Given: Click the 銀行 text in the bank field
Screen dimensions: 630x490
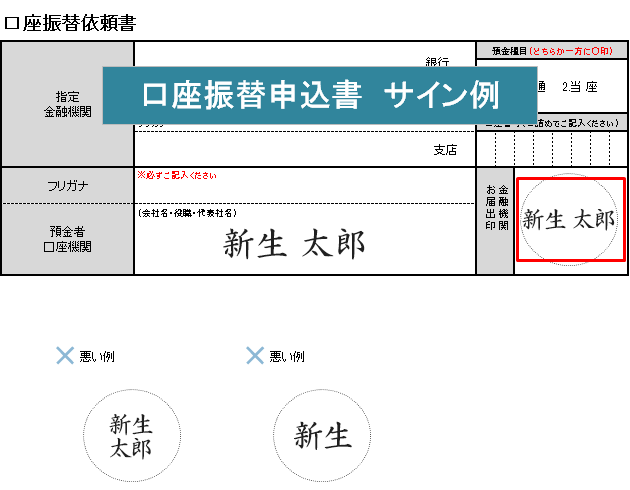Looking at the screenshot, I should (436, 62).
